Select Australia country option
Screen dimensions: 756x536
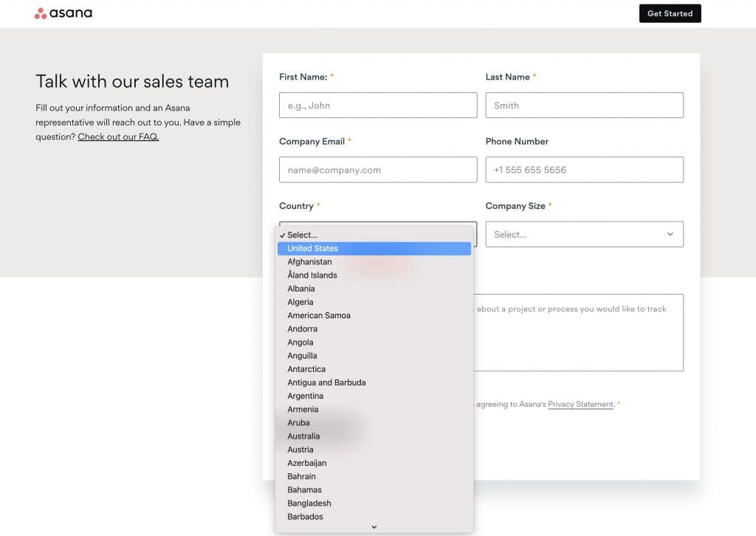coord(374,436)
